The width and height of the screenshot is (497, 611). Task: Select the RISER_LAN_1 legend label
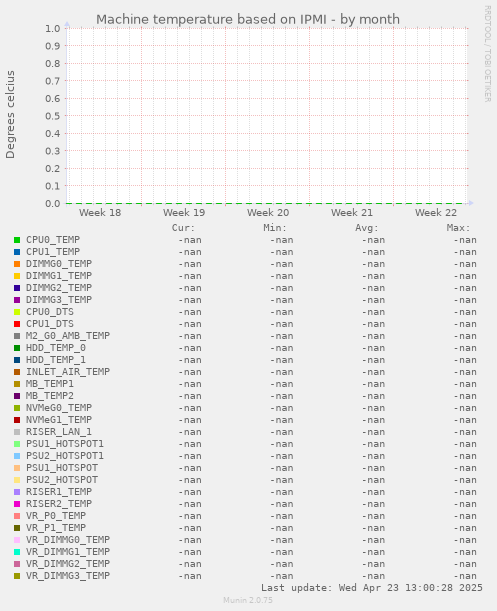pyautogui.click(x=59, y=432)
